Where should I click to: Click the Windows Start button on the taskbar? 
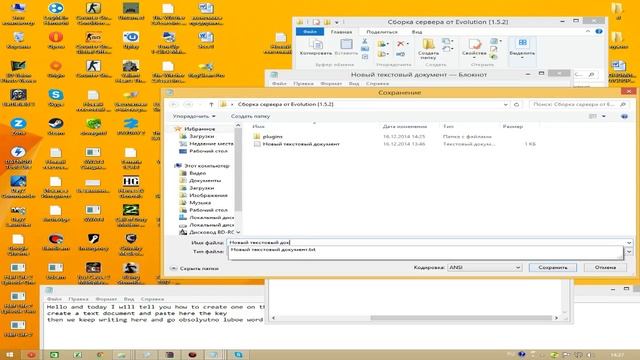(9, 355)
